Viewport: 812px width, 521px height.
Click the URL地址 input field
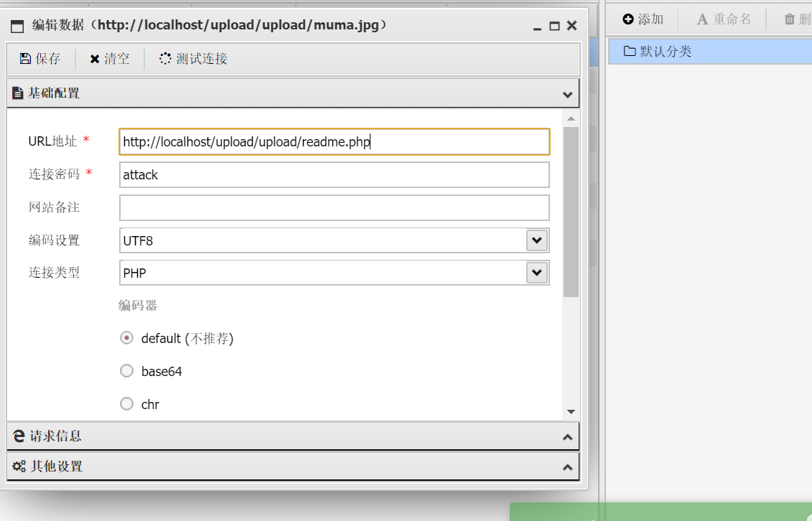[334, 142]
